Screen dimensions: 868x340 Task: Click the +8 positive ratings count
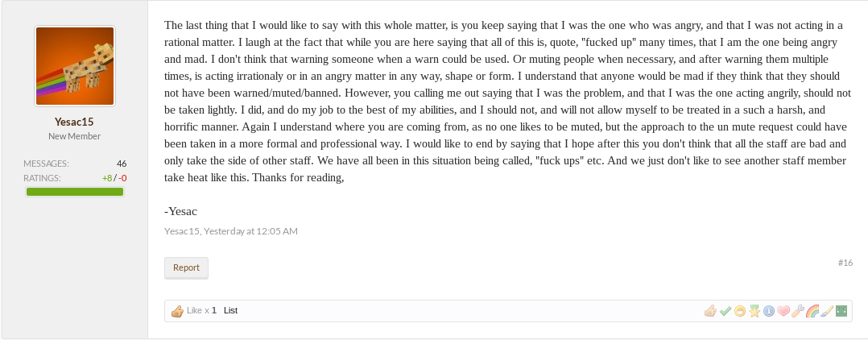107,178
